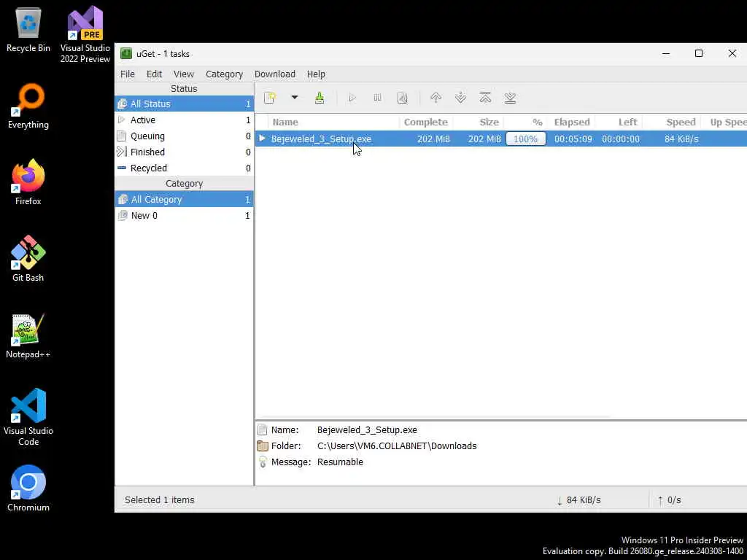Select All Category in category list

184,200
